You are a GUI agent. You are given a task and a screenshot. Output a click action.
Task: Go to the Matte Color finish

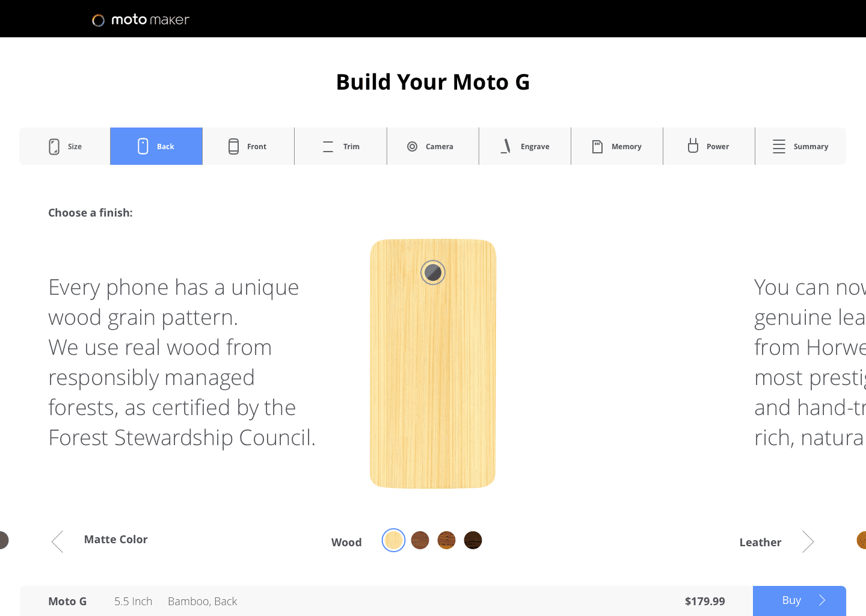(x=115, y=540)
